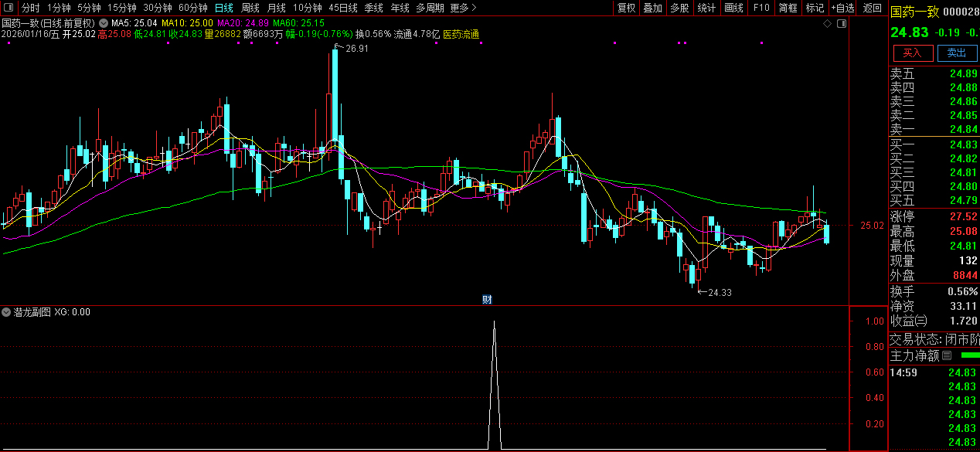Select the 日线 daily period
980x452 pixels.
[224, 8]
